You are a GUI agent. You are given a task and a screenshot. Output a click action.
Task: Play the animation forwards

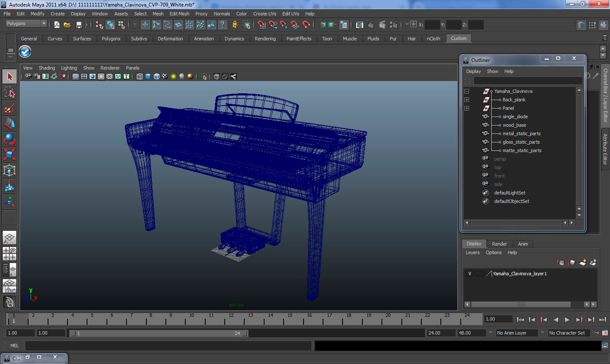click(x=567, y=320)
